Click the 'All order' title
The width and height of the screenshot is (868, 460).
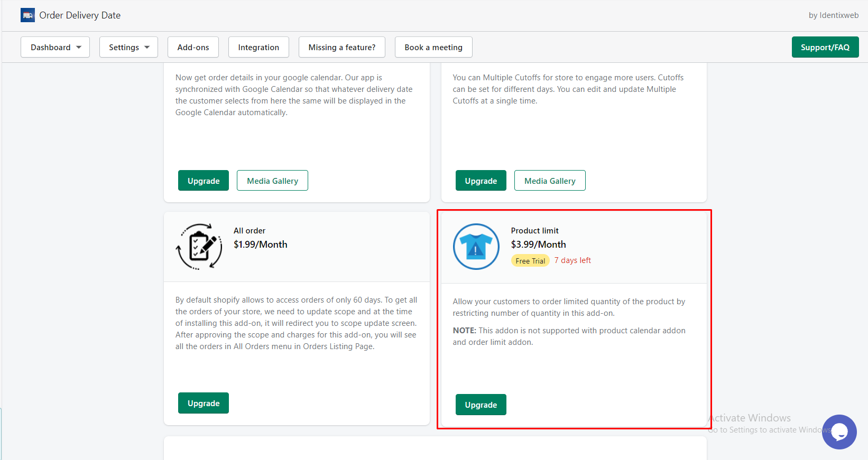250,231
